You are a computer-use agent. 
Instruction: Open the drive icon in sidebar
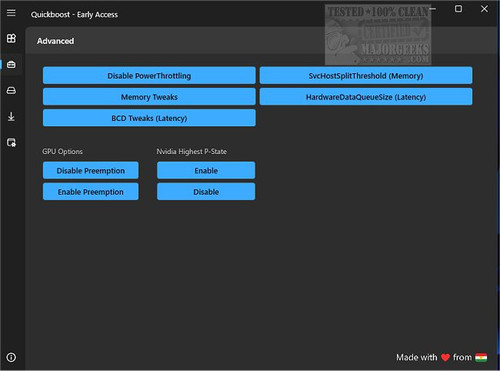pos(11,90)
